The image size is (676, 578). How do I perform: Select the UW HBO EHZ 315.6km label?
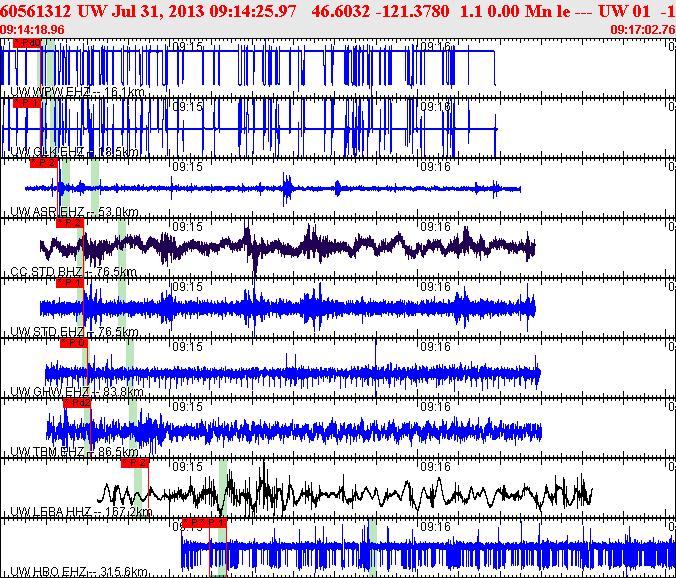(x=78, y=572)
